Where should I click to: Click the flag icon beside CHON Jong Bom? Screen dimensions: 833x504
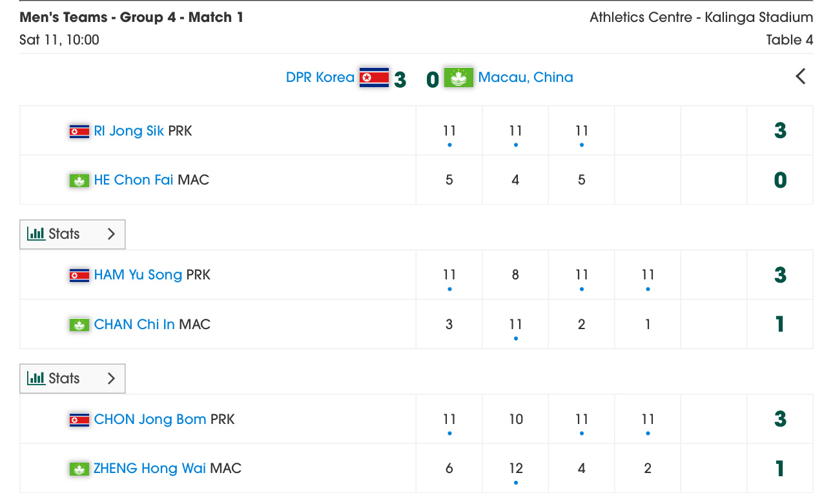pyautogui.click(x=79, y=420)
